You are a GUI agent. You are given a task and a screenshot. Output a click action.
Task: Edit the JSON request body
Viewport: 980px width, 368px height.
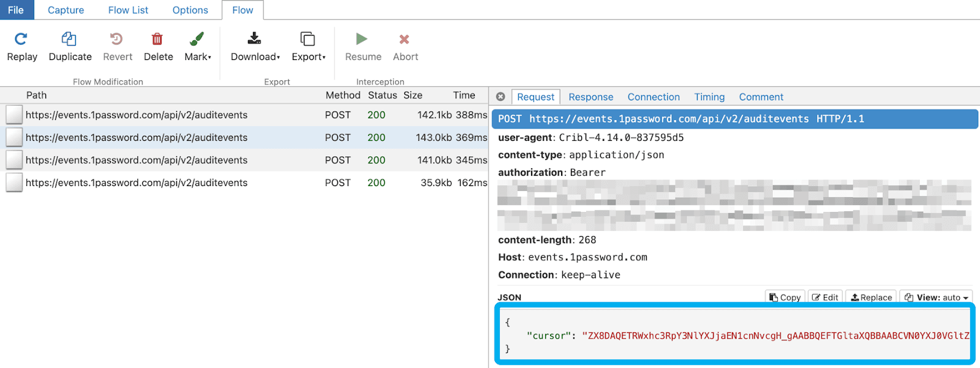click(x=825, y=297)
